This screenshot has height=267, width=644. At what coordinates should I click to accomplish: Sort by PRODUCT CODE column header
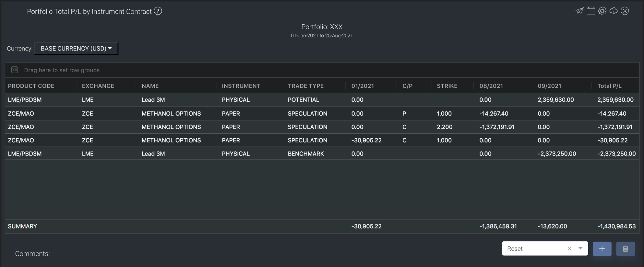[x=31, y=86]
